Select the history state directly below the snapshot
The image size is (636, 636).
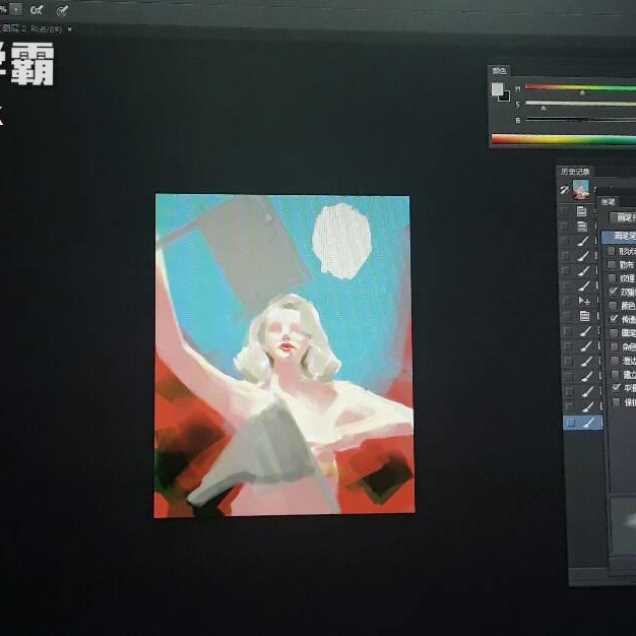(x=582, y=211)
